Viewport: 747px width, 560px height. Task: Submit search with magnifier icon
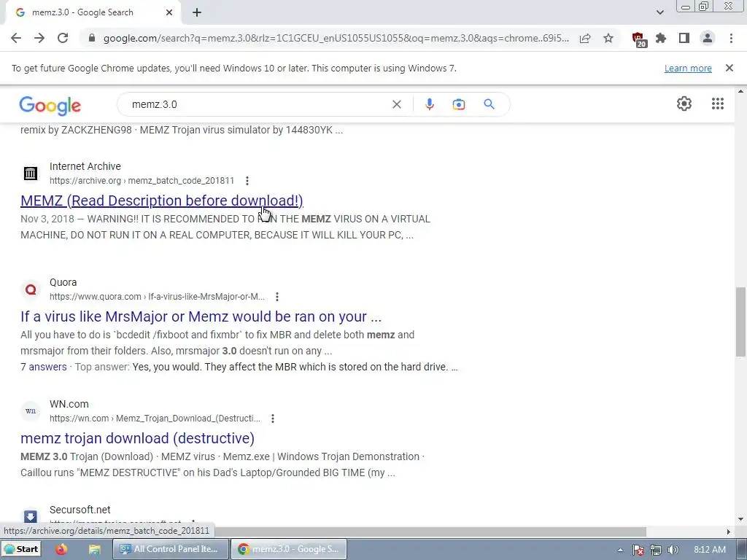click(489, 104)
